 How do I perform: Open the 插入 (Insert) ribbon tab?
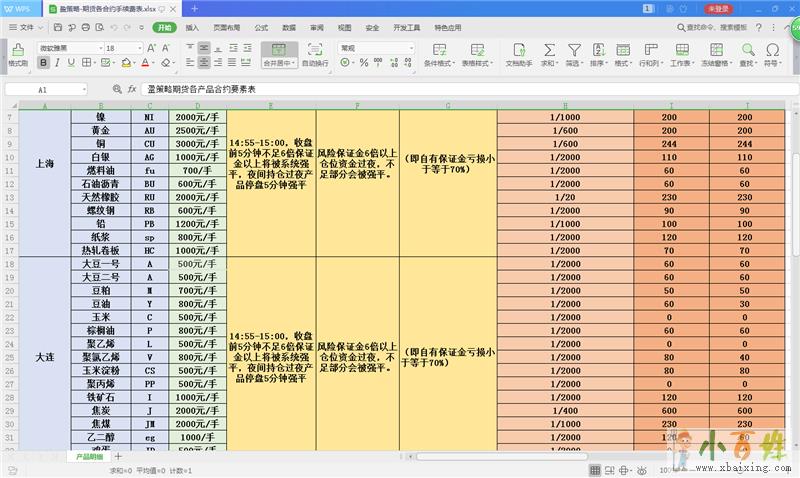192,28
